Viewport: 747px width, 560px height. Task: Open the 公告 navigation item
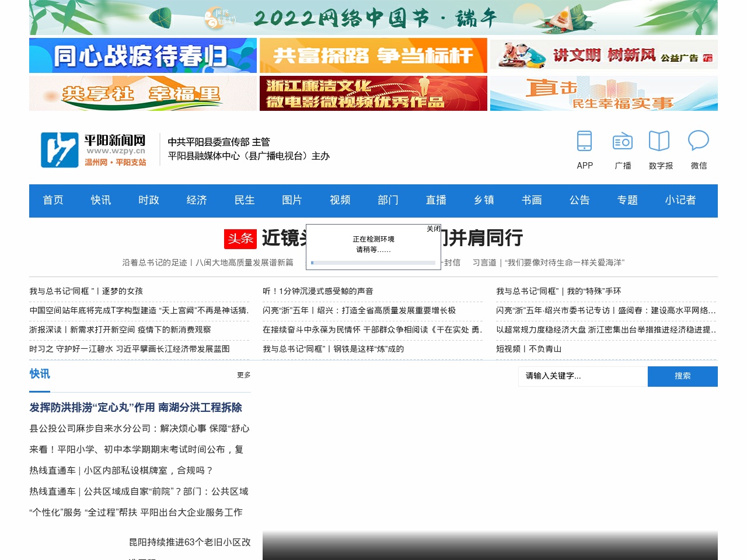point(580,200)
